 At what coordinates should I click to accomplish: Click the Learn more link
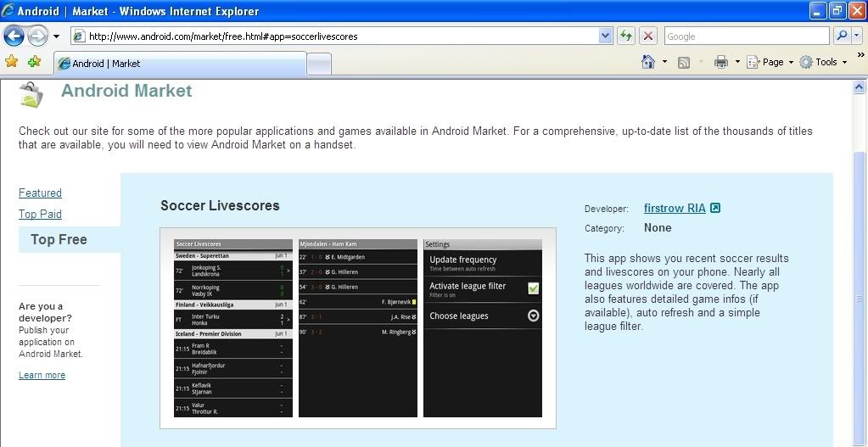(42, 375)
